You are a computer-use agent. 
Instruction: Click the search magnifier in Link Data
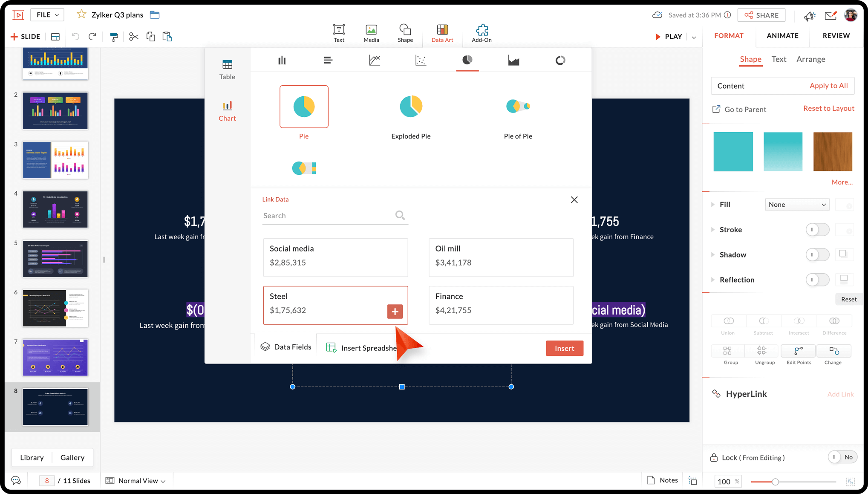[x=400, y=215]
